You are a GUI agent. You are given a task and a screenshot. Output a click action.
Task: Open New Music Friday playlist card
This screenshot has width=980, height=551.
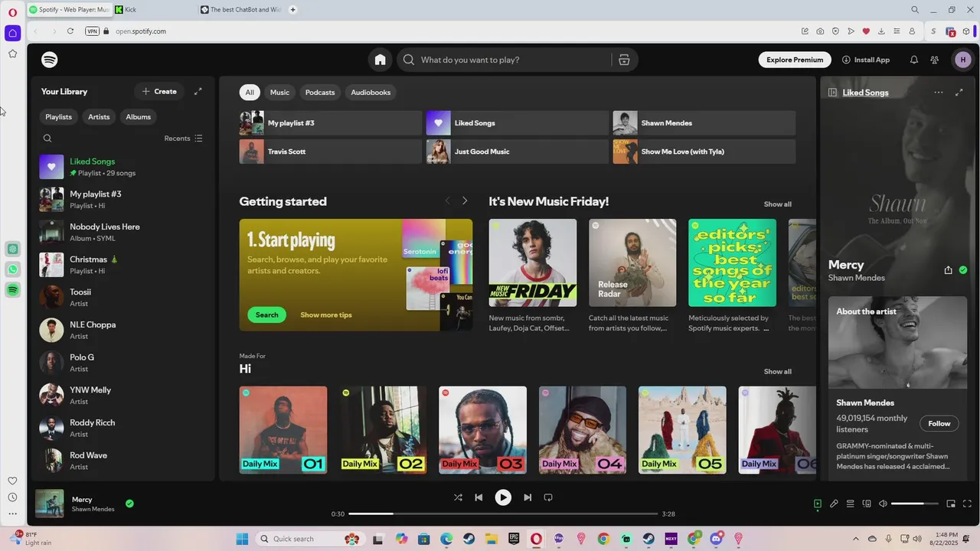coord(533,275)
